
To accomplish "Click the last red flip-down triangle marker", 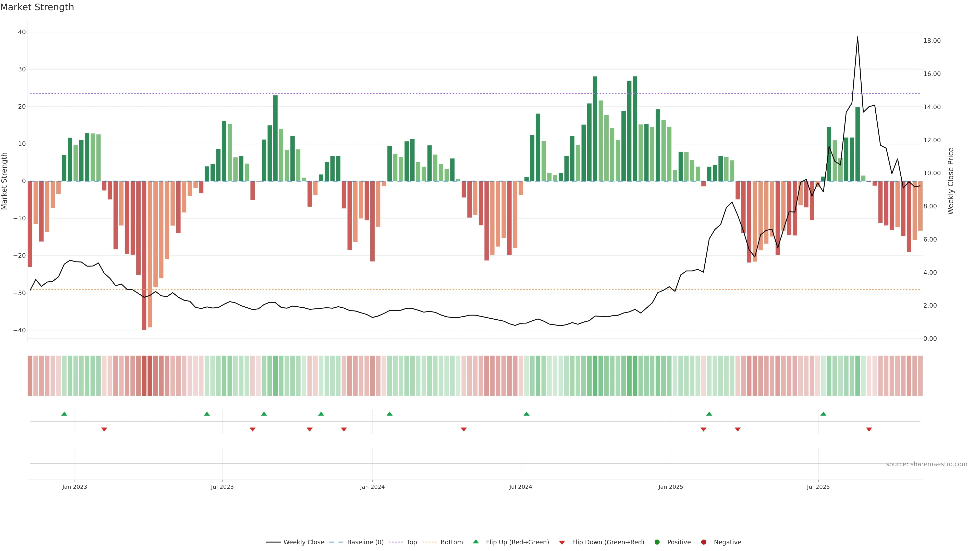I will click(869, 429).
